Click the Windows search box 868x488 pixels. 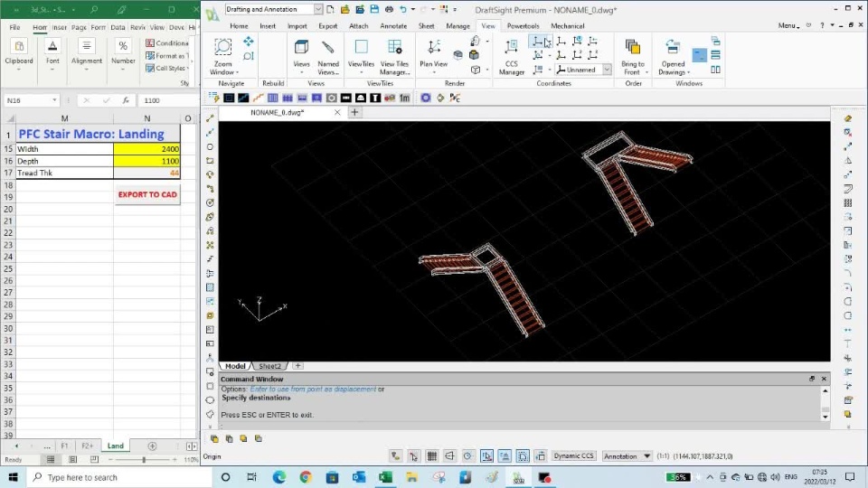(119, 477)
